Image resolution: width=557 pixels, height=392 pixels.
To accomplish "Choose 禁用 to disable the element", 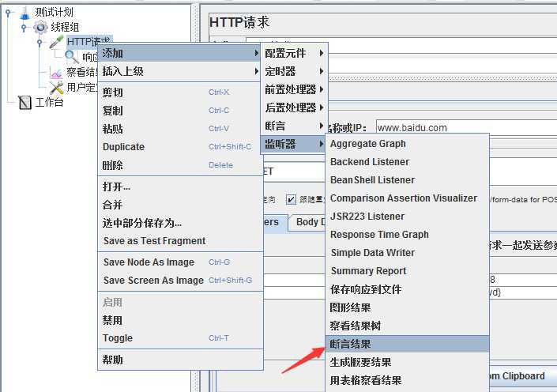I will 180,320.
